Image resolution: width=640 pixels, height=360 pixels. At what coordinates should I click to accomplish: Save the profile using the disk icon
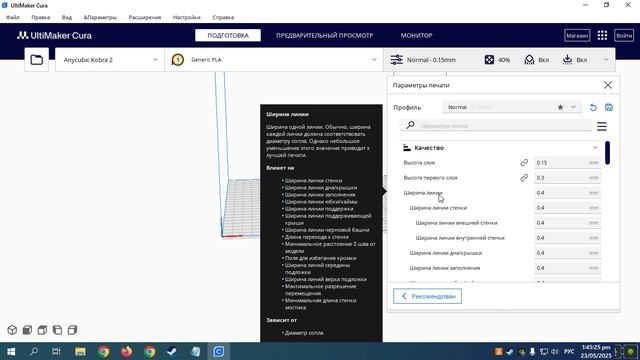609,107
